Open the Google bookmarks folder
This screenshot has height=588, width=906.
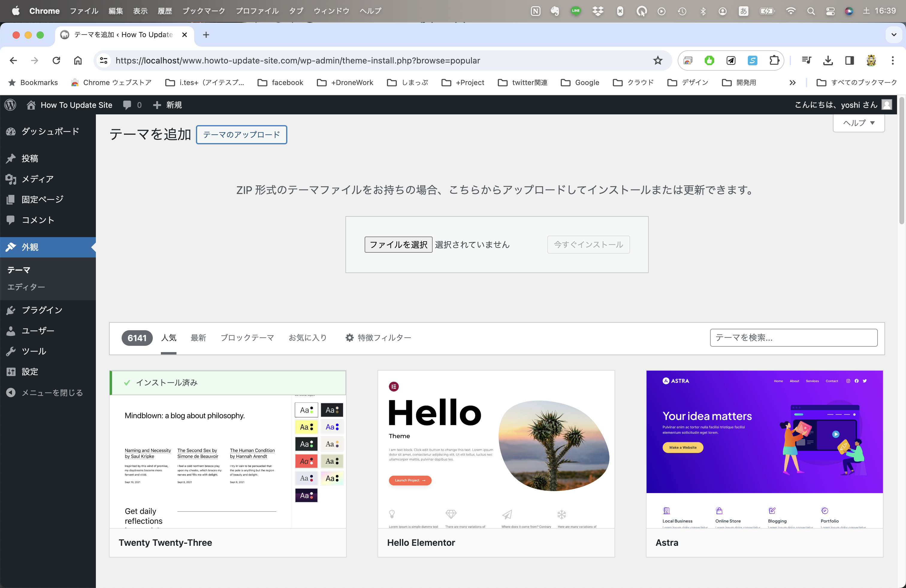pyautogui.click(x=580, y=83)
